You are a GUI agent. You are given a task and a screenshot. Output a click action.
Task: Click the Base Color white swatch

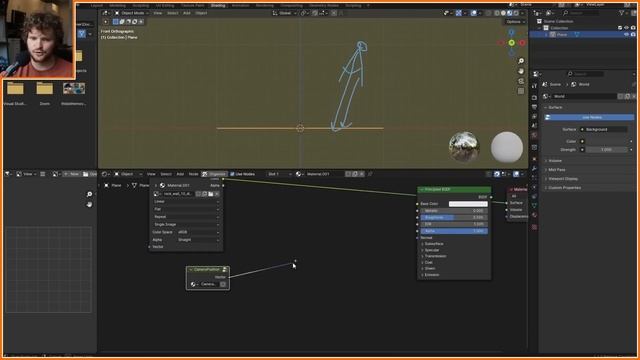pos(468,204)
